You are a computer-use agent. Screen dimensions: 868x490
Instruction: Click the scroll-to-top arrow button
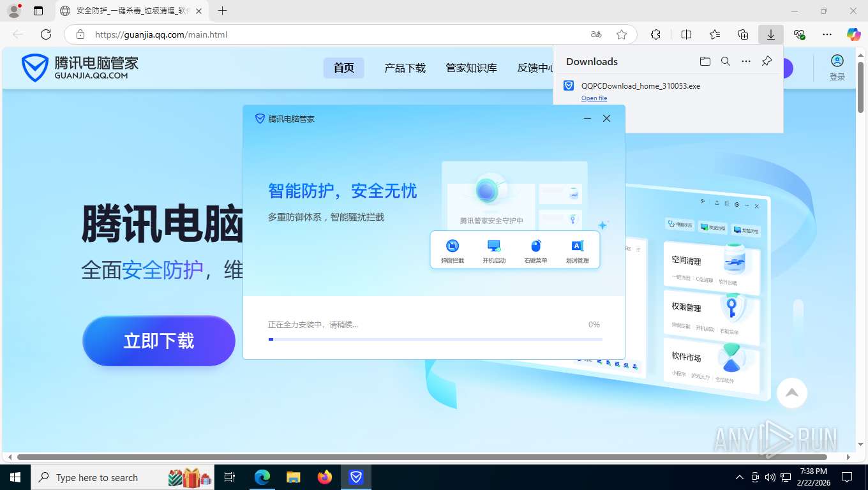coord(792,392)
